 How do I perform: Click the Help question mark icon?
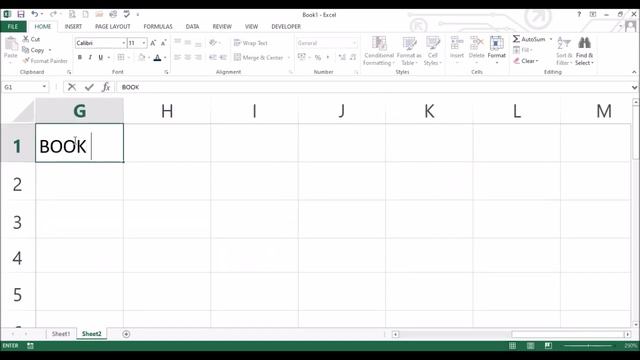(x=579, y=14)
